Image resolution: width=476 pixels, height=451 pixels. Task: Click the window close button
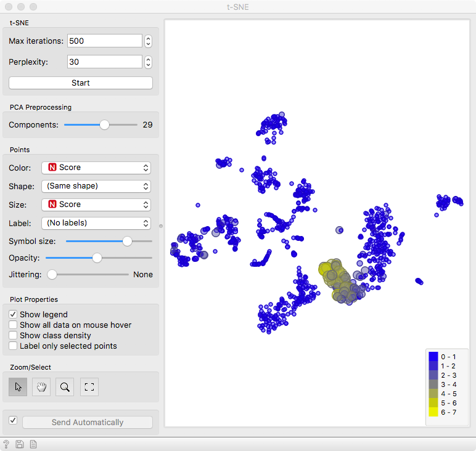[9, 7]
